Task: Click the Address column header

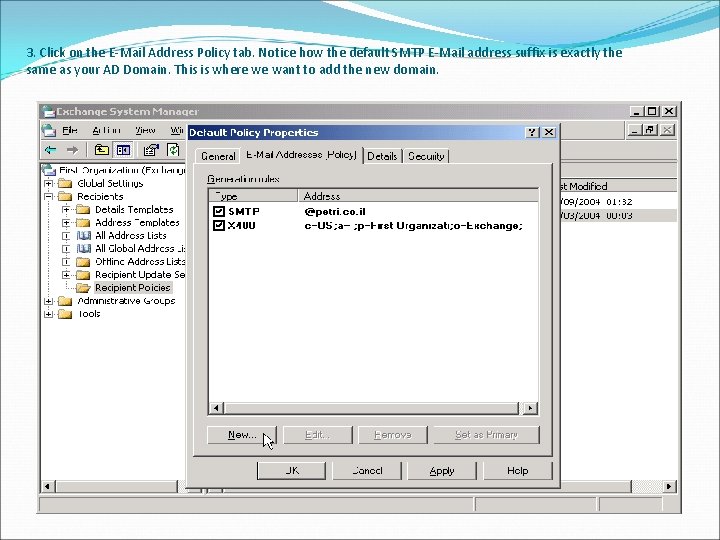Action: coord(418,196)
